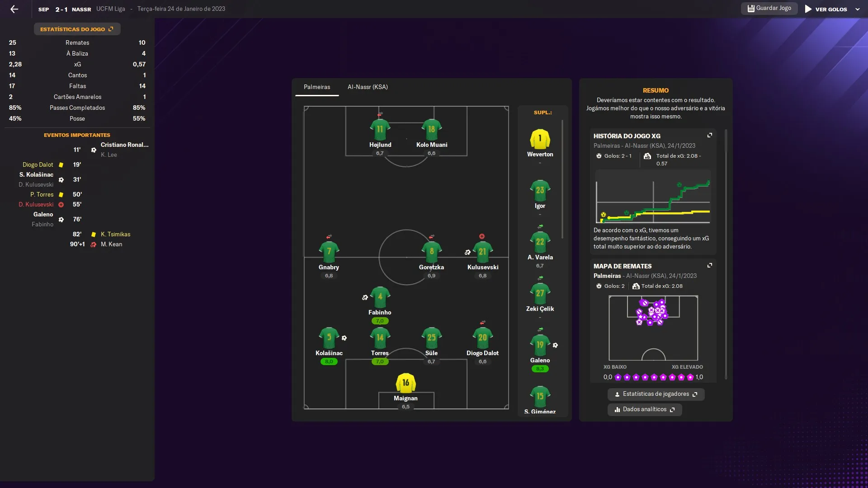Click Diogo Dalot yellow card event
This screenshot has width=868, height=488.
pos(52,165)
